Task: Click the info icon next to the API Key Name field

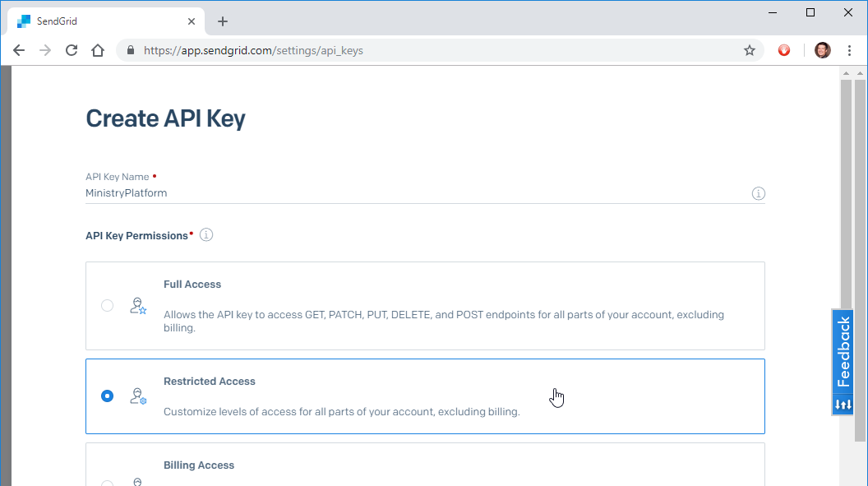Action: point(758,193)
